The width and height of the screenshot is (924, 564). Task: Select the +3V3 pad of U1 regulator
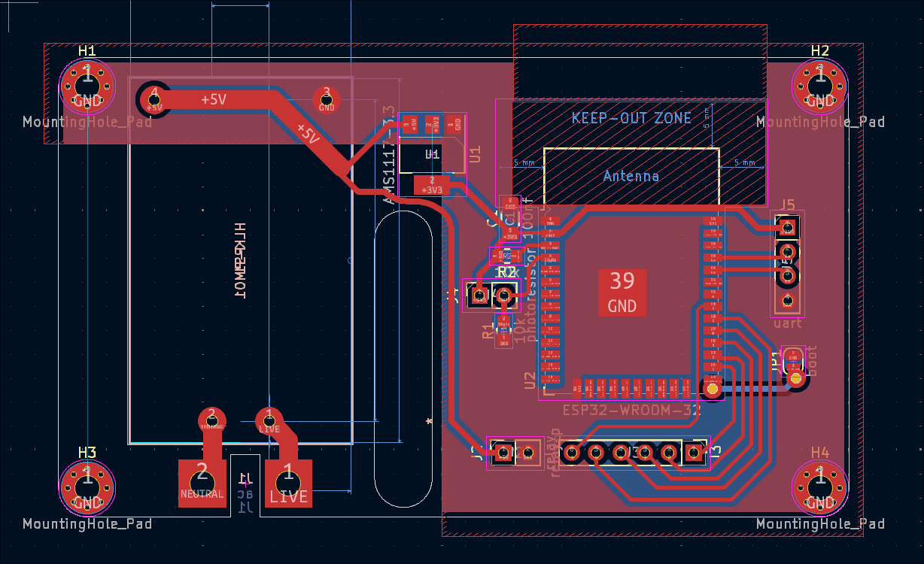pyautogui.click(x=431, y=185)
